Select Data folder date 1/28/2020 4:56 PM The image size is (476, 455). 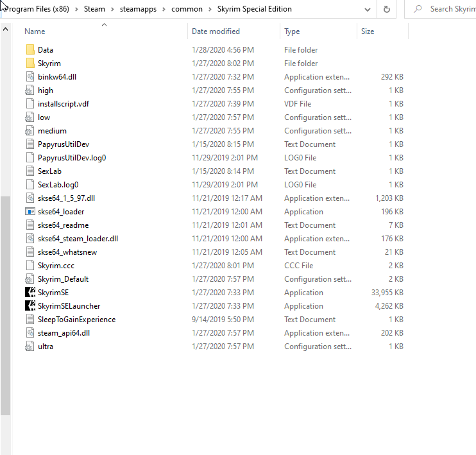coord(223,50)
